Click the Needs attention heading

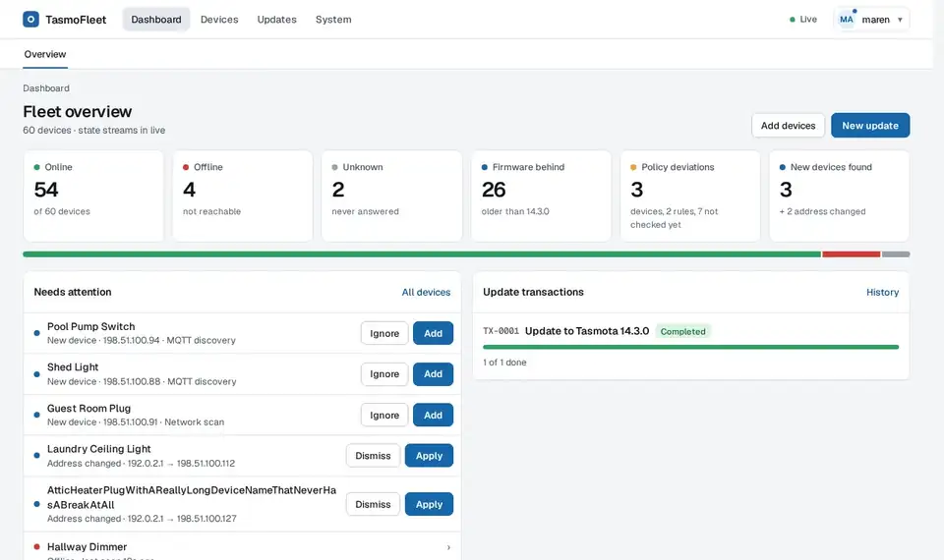72,292
